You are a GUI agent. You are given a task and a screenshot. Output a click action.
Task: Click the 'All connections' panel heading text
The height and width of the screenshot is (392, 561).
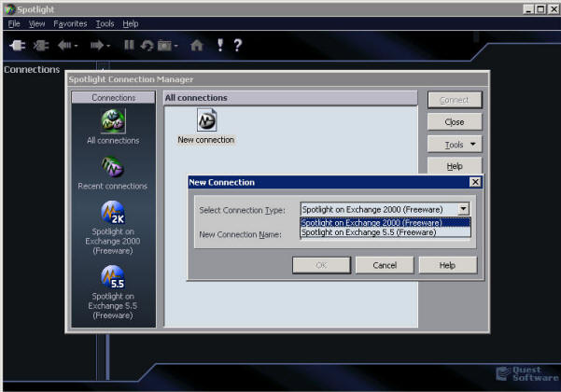point(196,98)
